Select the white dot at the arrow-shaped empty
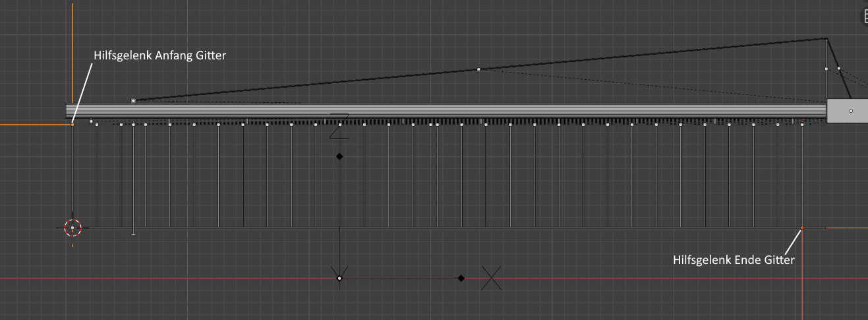Image resolution: width=868 pixels, height=320 pixels. (x=339, y=278)
